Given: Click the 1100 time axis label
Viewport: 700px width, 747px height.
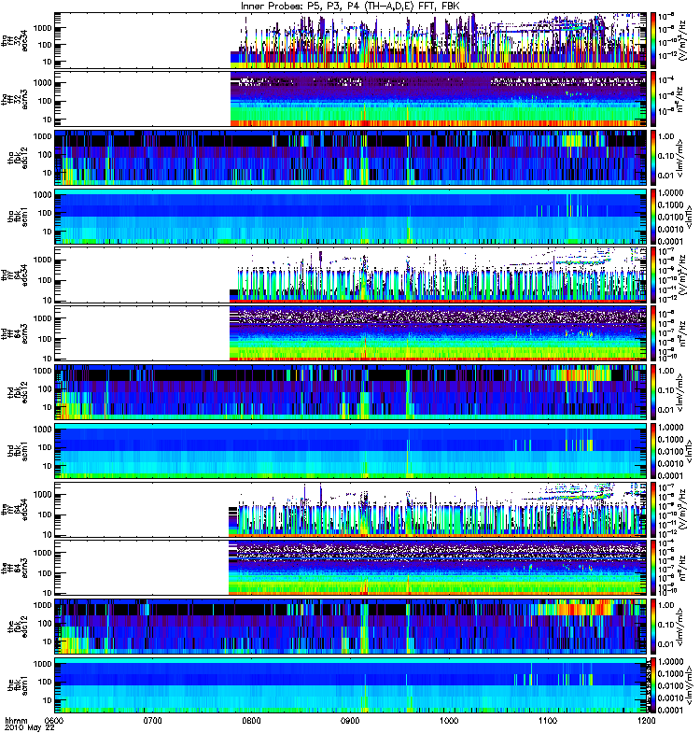Looking at the screenshot, I should [548, 720].
